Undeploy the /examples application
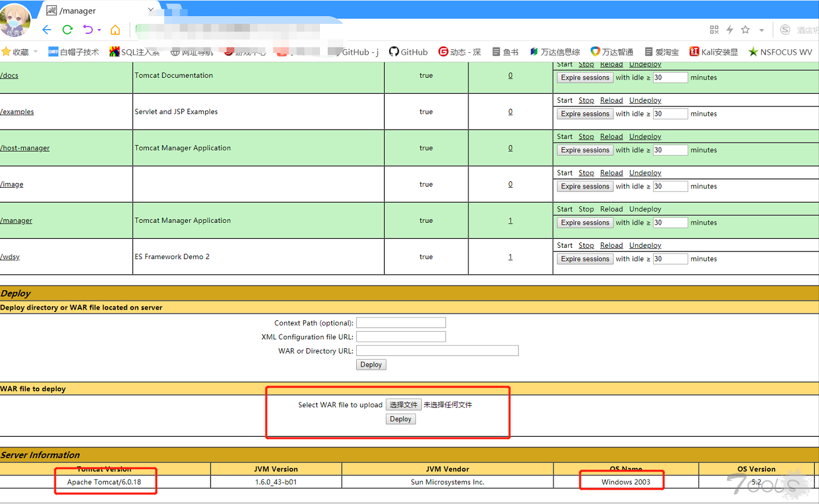This screenshot has width=819, height=504. tap(645, 100)
